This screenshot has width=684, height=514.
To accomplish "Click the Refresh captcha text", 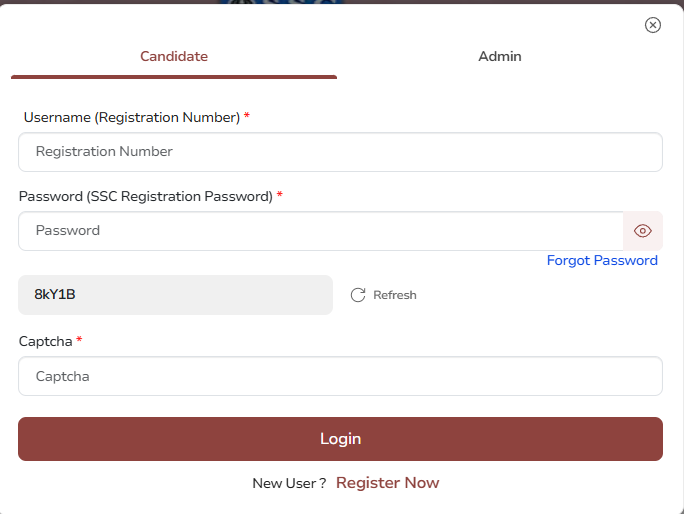I will [395, 295].
